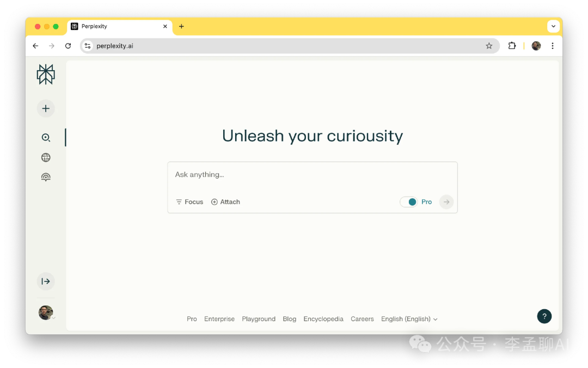Open the Library icon in sidebar

pyautogui.click(x=46, y=177)
